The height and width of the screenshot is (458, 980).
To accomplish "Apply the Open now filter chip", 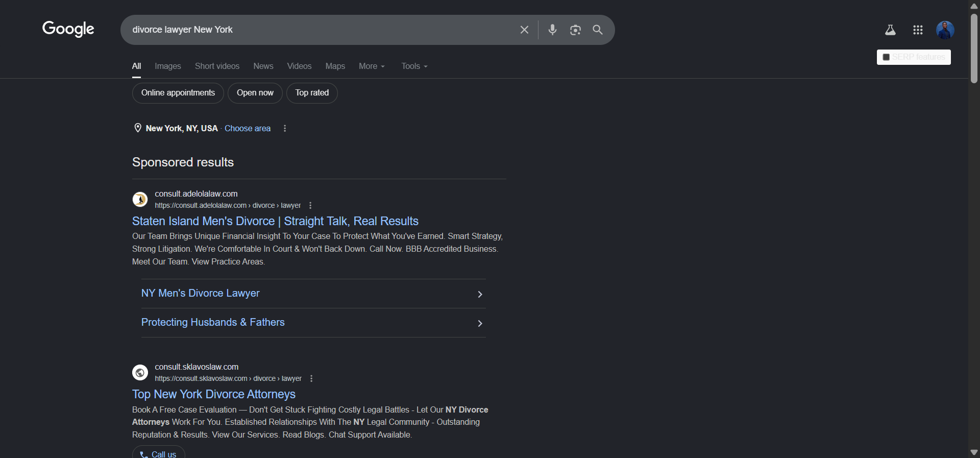I will pos(255,93).
